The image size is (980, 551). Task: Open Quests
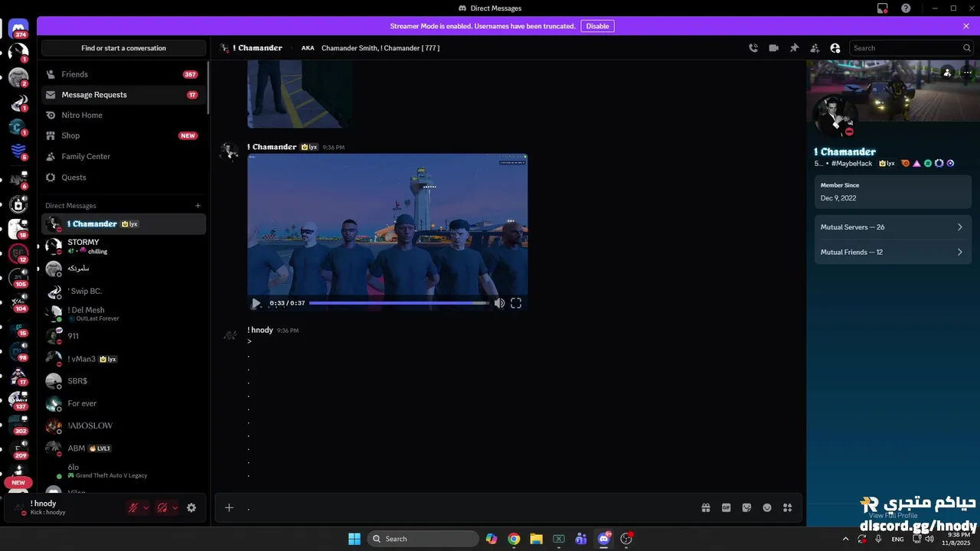(x=123, y=177)
